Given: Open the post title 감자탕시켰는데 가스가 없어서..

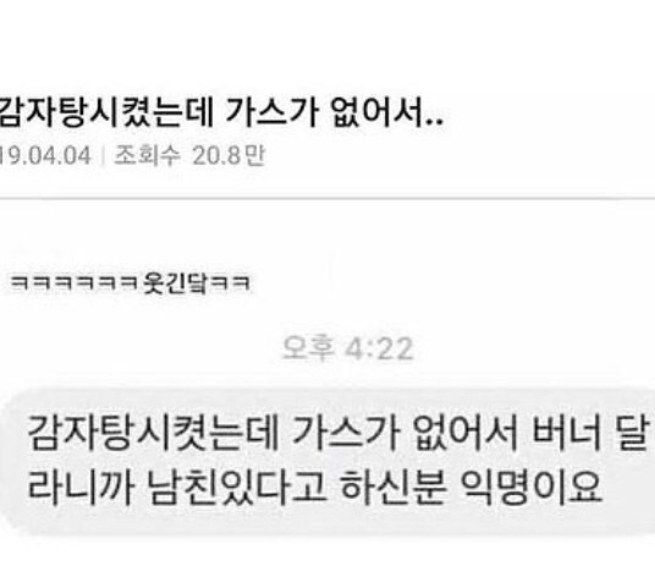Looking at the screenshot, I should 221,113.
